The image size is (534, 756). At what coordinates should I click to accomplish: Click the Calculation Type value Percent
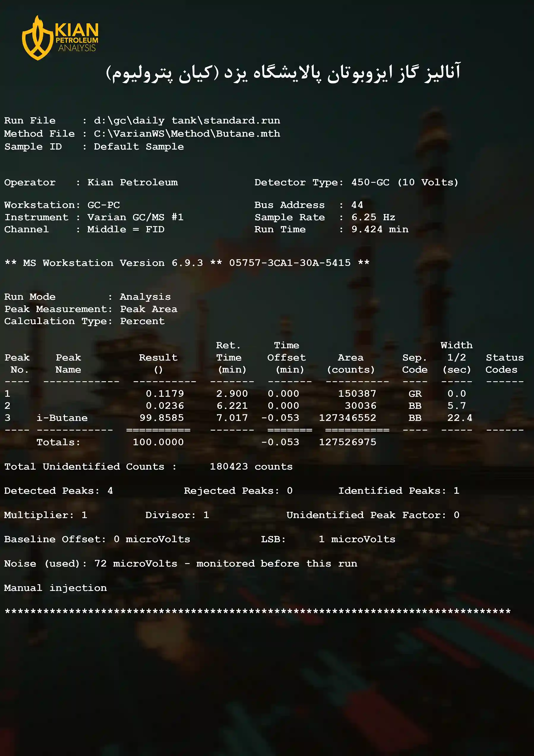[142, 321]
